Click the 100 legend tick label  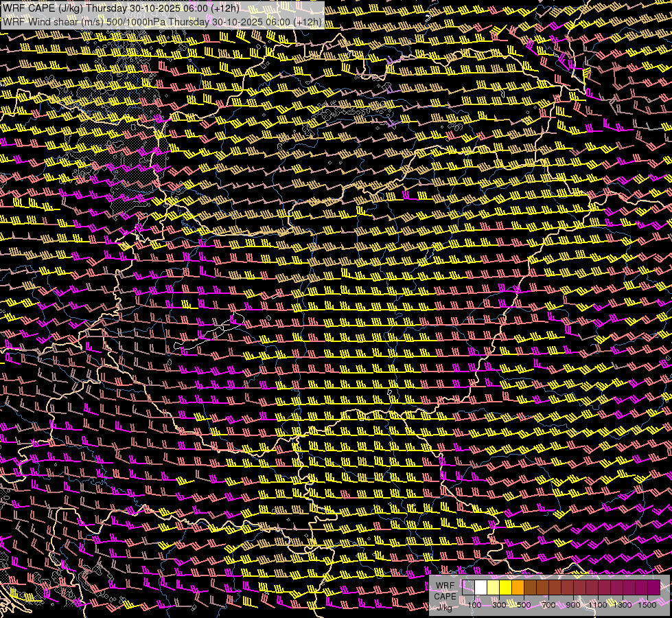coord(474,605)
